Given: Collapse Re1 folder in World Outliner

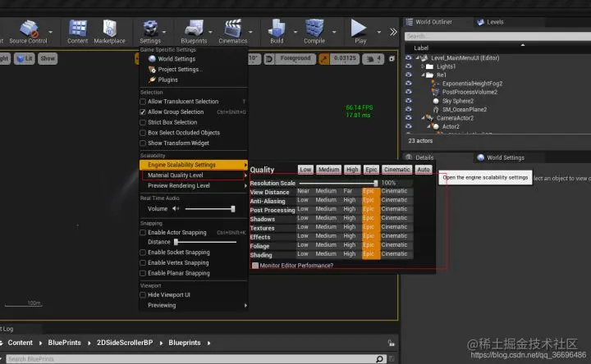Looking at the screenshot, I should 423,75.
